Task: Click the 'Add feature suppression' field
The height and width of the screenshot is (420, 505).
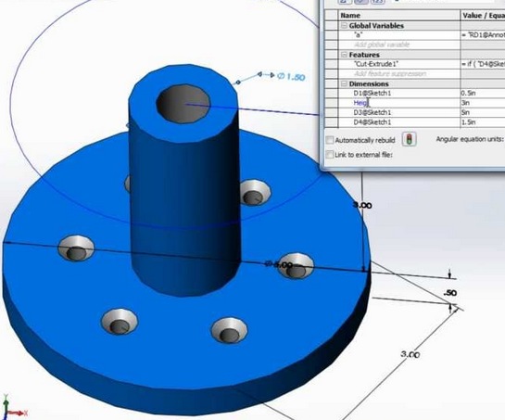Action: [399, 74]
